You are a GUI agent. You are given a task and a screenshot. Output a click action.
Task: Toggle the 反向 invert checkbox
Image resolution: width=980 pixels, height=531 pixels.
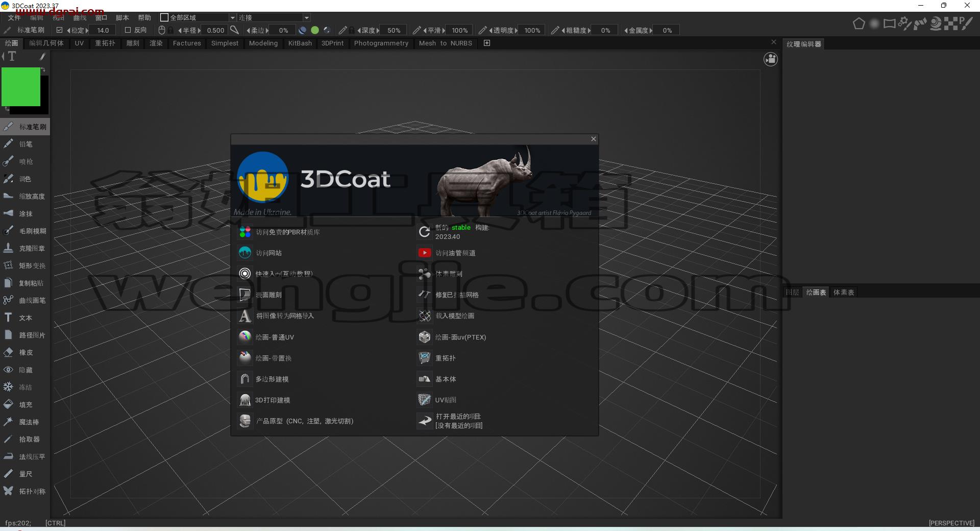tap(128, 30)
